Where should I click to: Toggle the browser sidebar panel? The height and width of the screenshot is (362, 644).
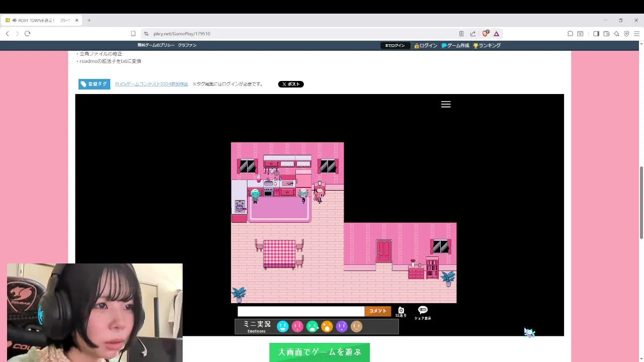[596, 34]
